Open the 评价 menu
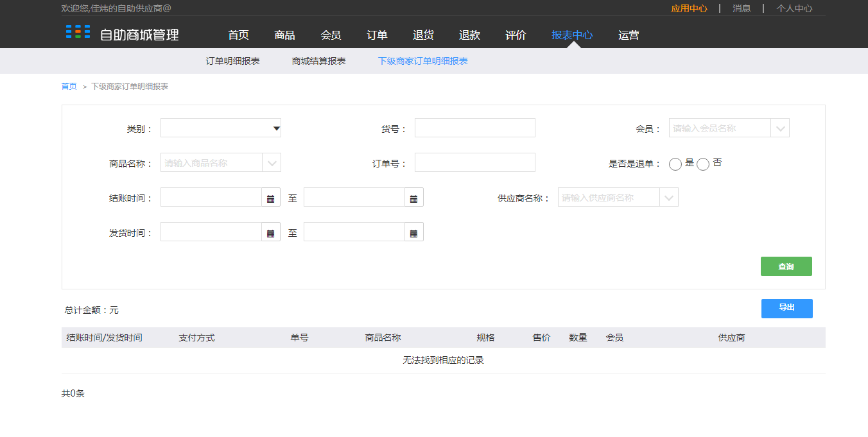Screen dimensions: 868x437 (516, 35)
